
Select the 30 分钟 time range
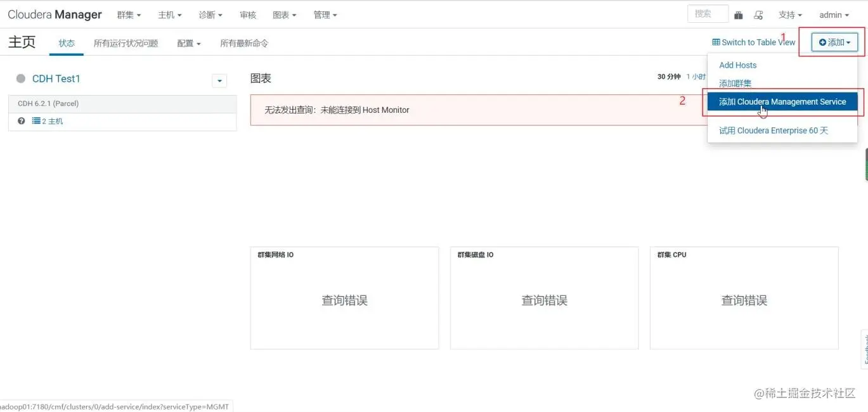[669, 77]
